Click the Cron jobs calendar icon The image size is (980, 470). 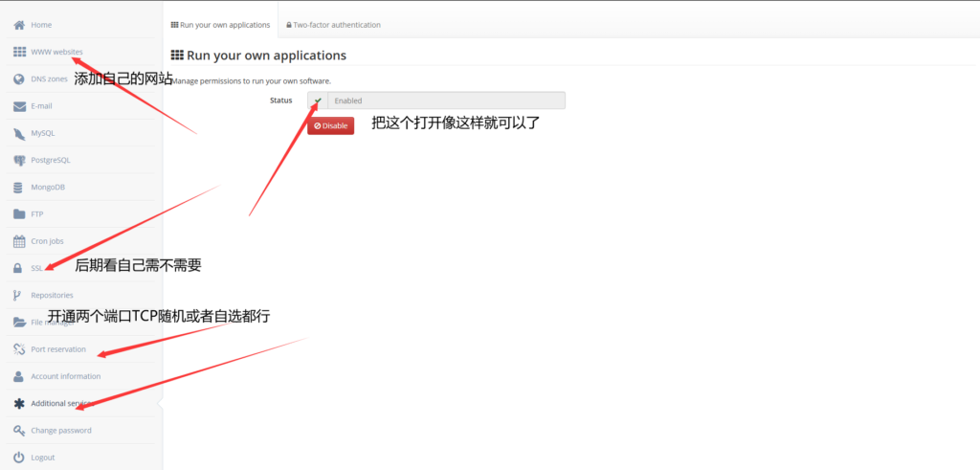click(19, 241)
